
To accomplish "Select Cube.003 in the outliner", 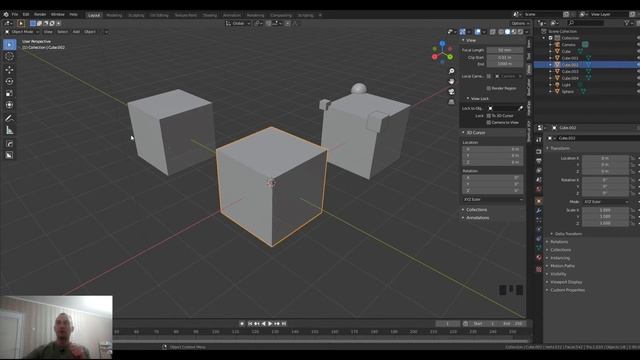I will (570, 71).
